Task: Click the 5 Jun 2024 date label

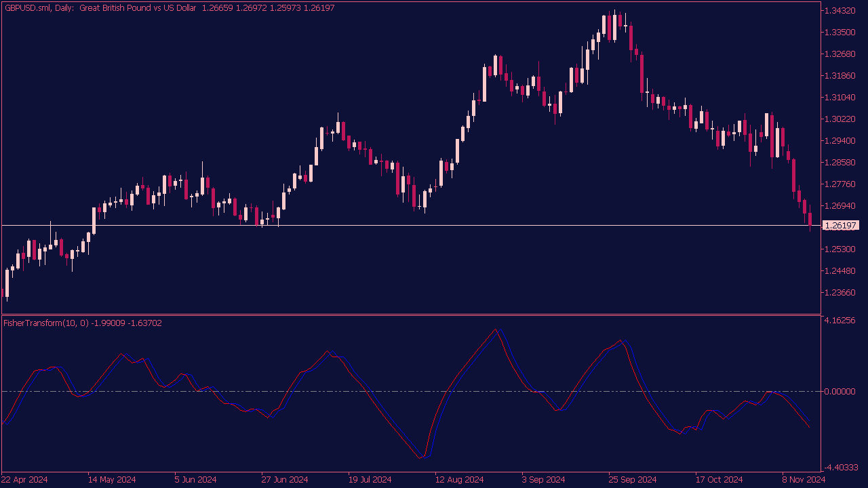Action: (195, 480)
